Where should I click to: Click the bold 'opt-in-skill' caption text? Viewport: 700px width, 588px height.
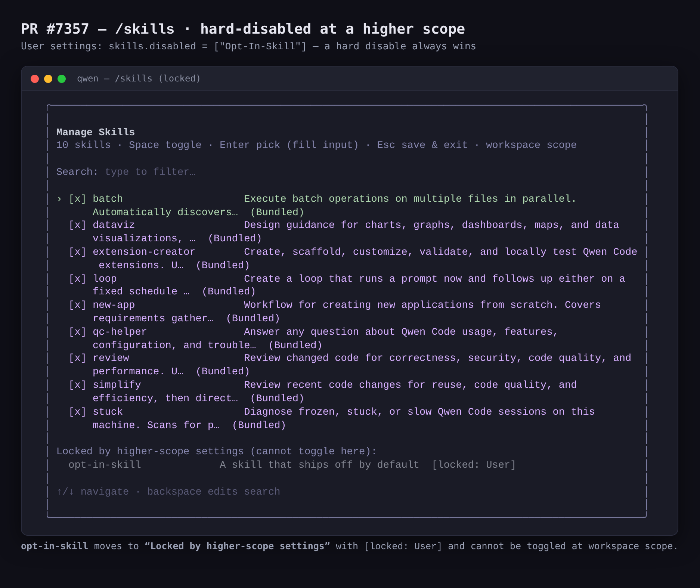[x=55, y=546]
